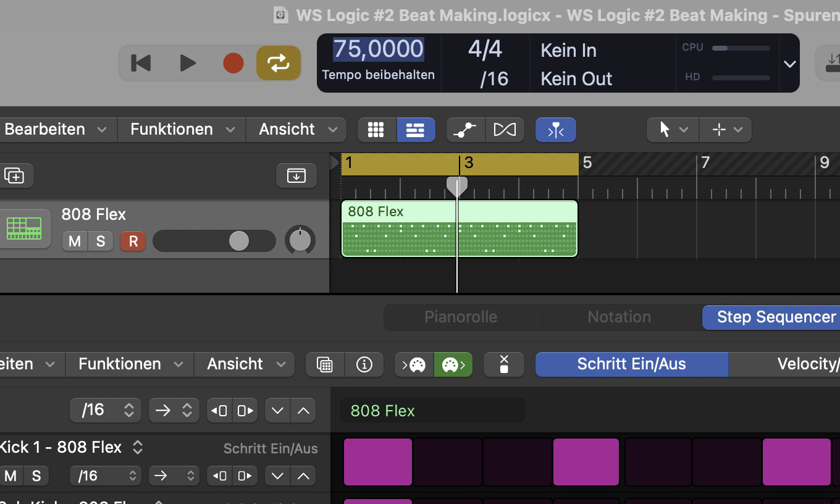Image resolution: width=840 pixels, height=504 pixels.
Task: Click the down arrow in the Kick 1 row
Action: point(277,476)
